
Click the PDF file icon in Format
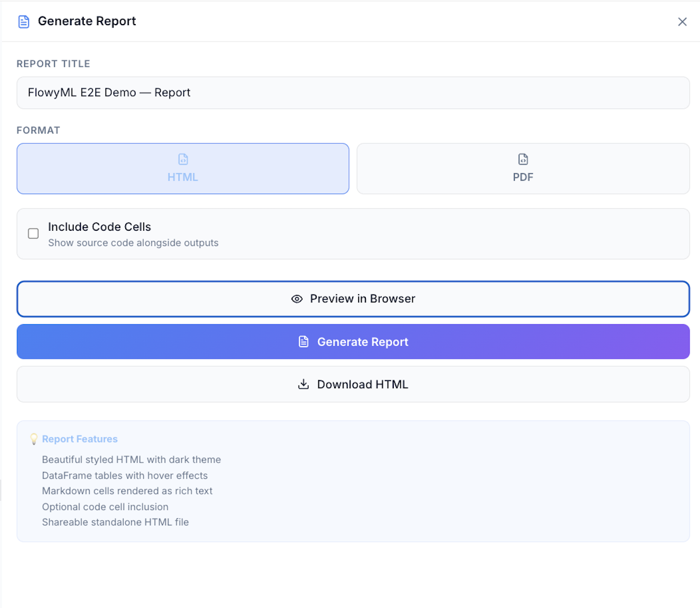point(523,159)
